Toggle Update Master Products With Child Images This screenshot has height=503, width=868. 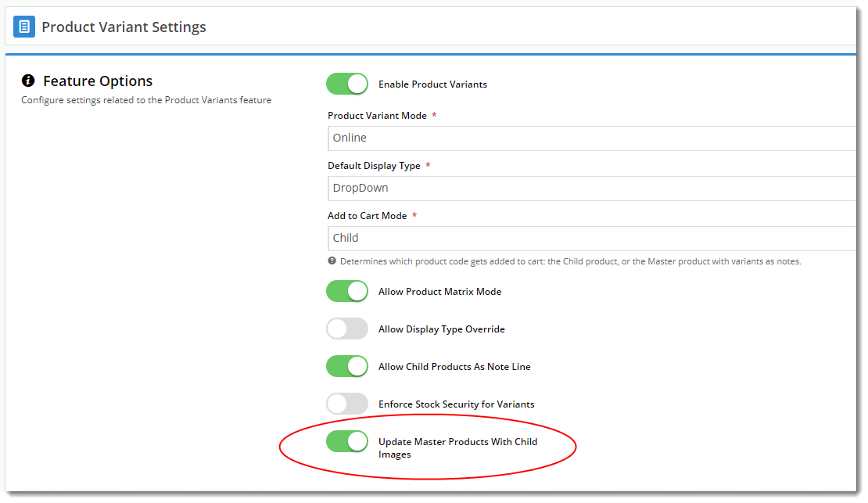pos(347,442)
